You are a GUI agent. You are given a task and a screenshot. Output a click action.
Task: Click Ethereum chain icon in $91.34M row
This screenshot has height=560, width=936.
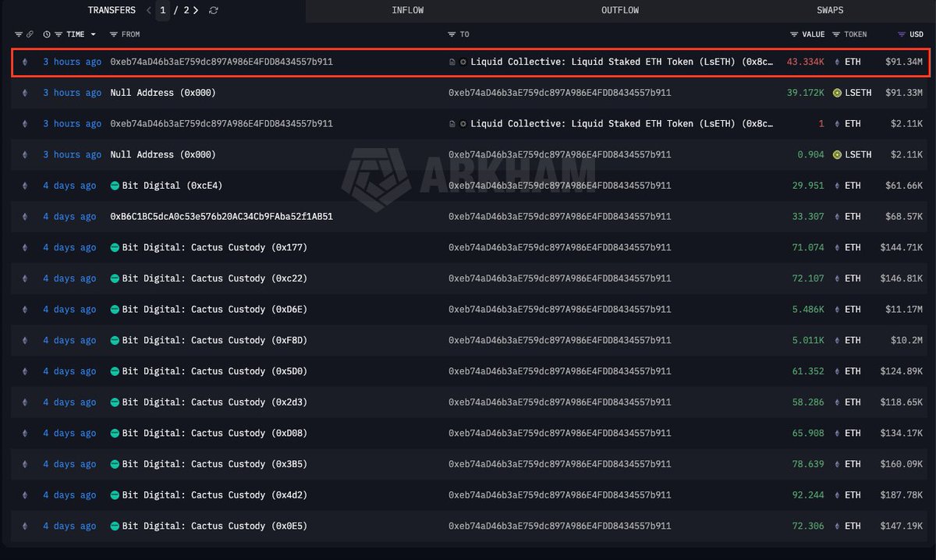24,62
